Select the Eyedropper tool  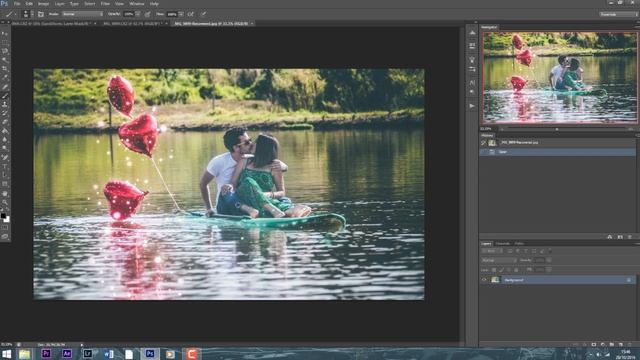tap(5, 77)
